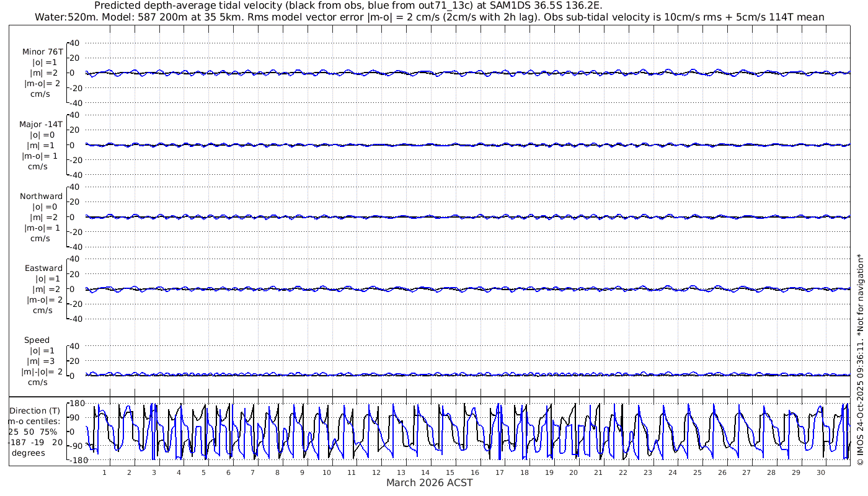Click the '|m-o|= 2' value under Minor 76T
The image size is (868, 496).
(42, 84)
